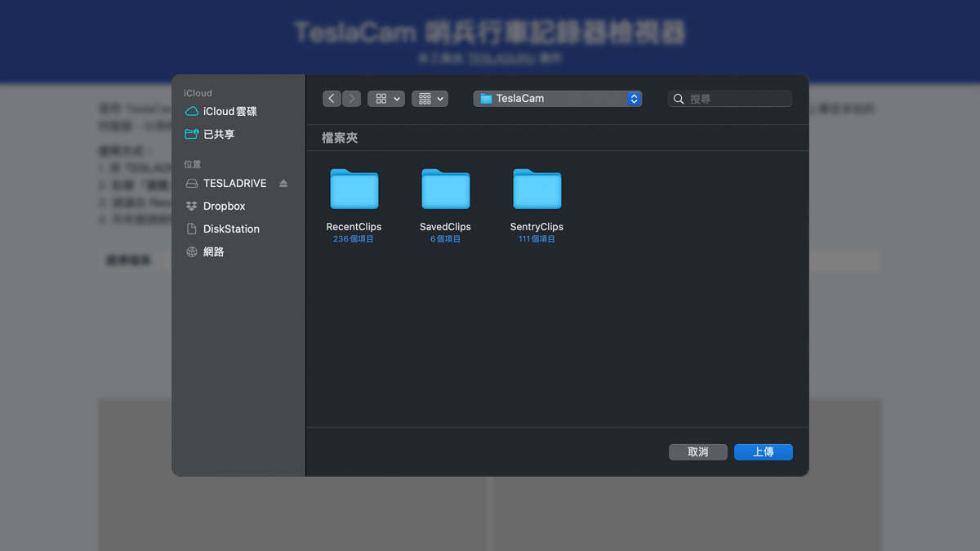Click the DiskStation document icon
980x551 pixels.
192,229
